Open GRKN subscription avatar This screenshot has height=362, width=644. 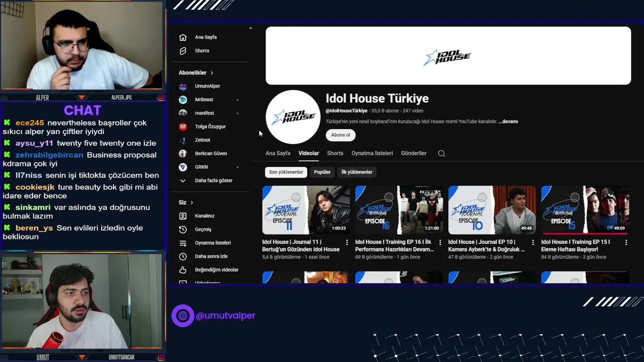tap(183, 167)
